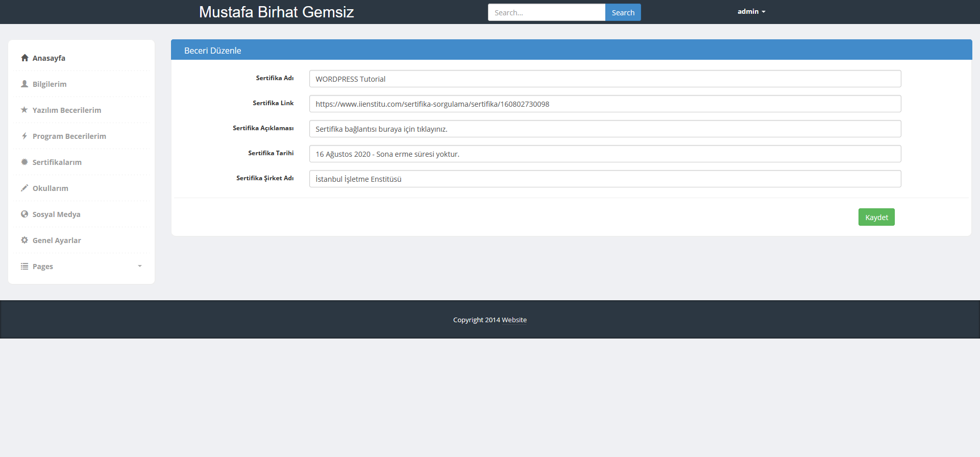Click the pencil icon beside Okullarım

pyautogui.click(x=24, y=188)
